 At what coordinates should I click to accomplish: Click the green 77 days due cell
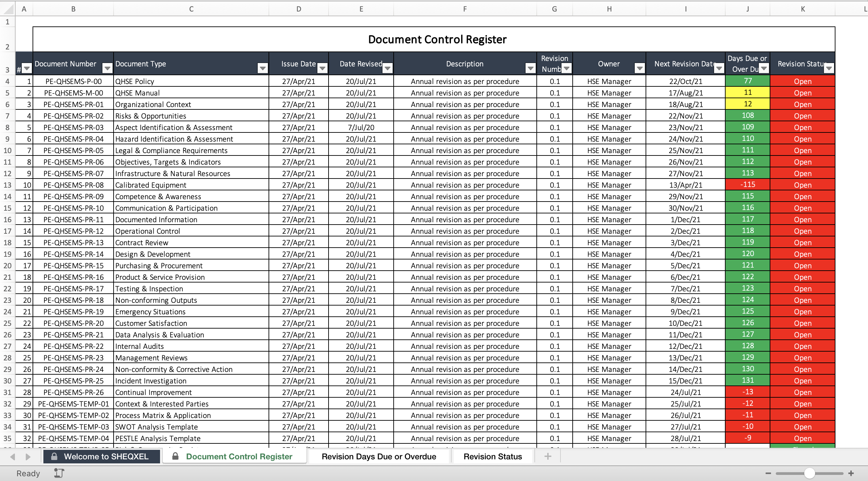748,81
